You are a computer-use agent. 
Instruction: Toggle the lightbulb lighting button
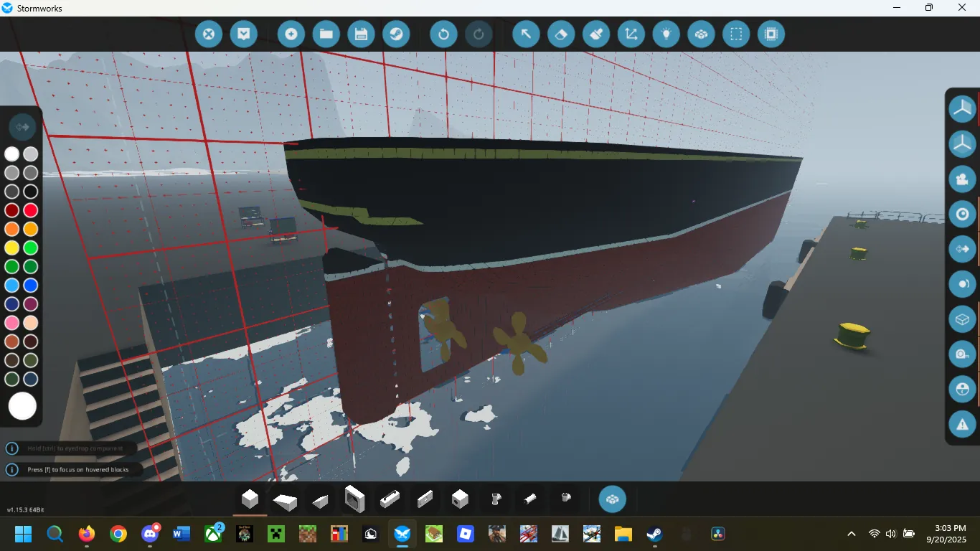(666, 34)
